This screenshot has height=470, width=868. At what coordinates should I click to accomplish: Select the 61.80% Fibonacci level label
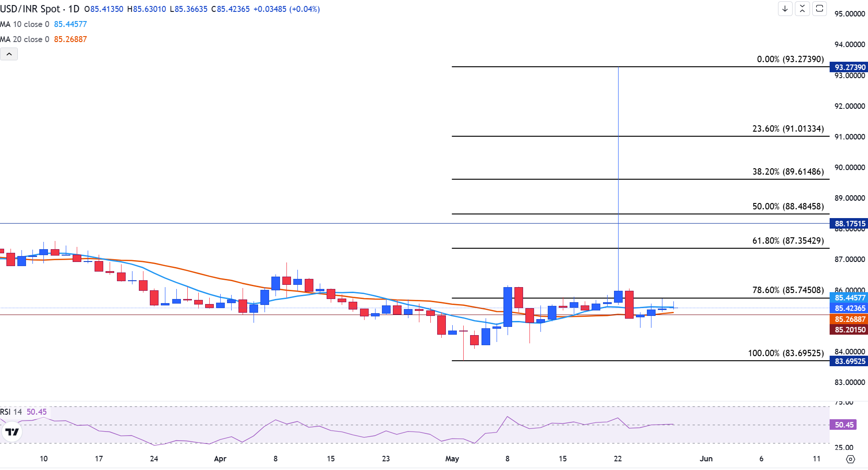788,240
